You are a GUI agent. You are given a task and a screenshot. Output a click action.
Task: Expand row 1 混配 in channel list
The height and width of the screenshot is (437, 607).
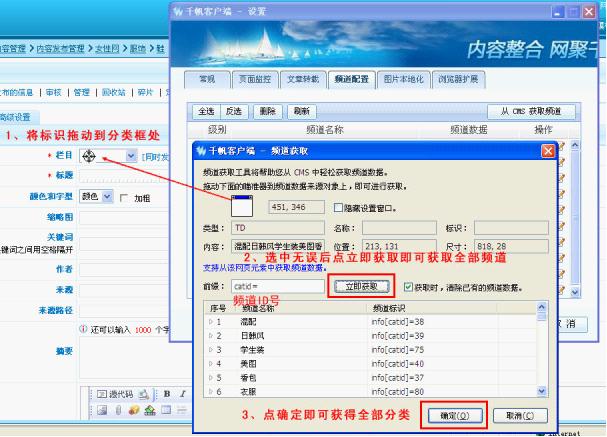pyautogui.click(x=211, y=322)
